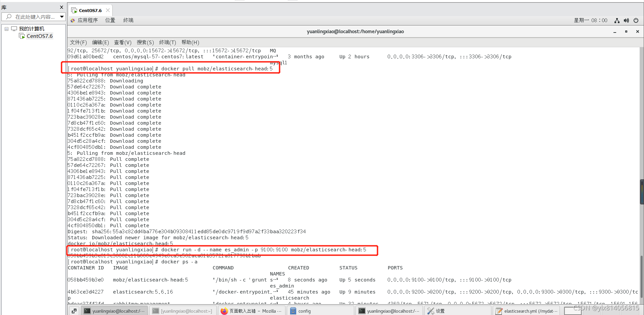Click the 应用程序 menu colorful icon
The image size is (644, 315).
coord(73,20)
